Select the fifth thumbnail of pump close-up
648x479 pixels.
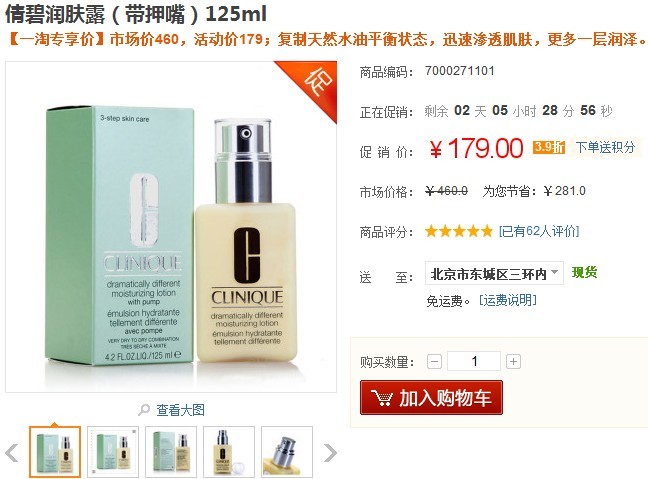tap(287, 452)
